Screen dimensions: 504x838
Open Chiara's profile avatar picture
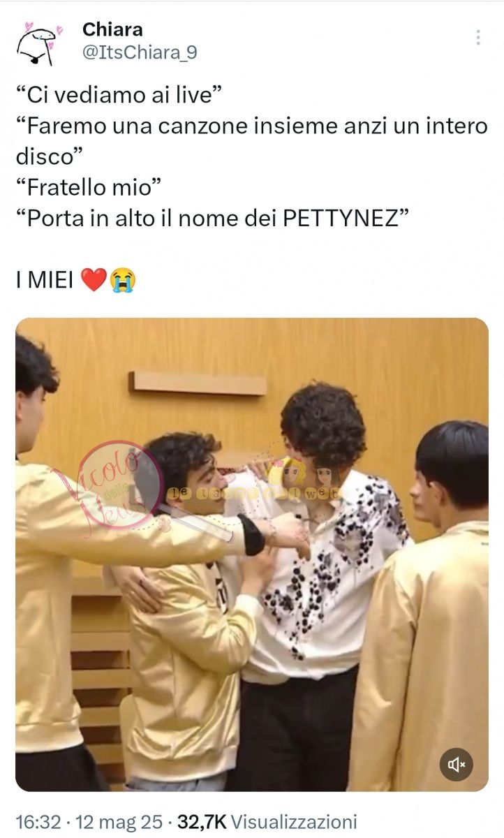tap(39, 42)
